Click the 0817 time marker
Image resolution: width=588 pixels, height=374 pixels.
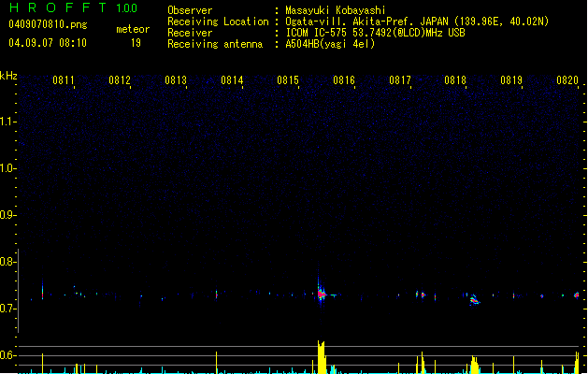coord(400,80)
